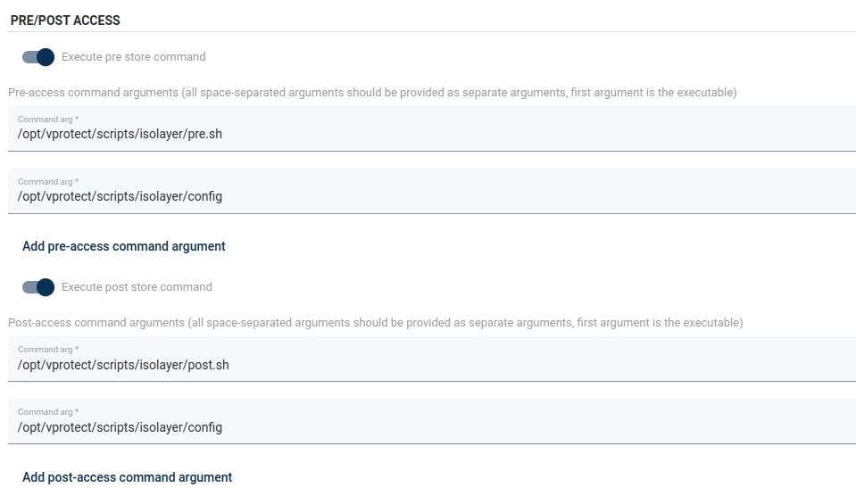Click 'Command arg *' label above pre.sh path
Screen dimensions: 856x504
click(48, 120)
